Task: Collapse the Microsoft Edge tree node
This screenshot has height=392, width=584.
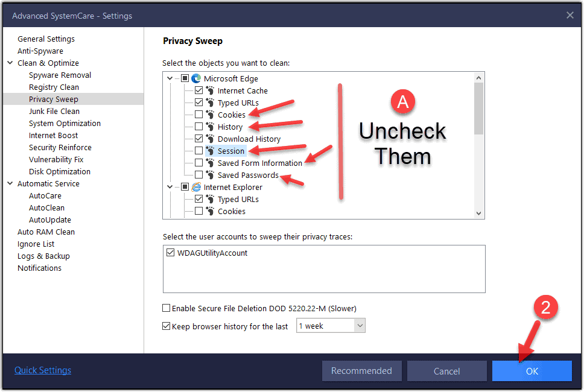Action: click(x=170, y=78)
